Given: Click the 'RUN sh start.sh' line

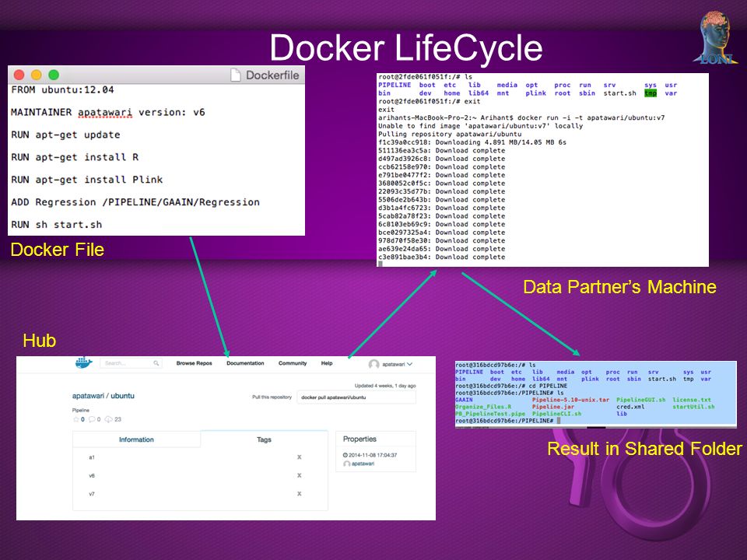Looking at the screenshot, I should (56, 224).
